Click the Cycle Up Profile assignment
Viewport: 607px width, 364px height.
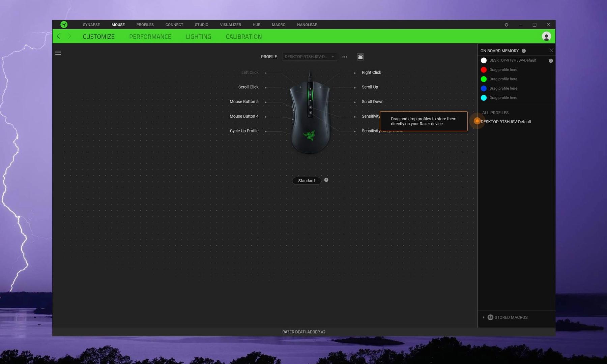click(x=244, y=131)
